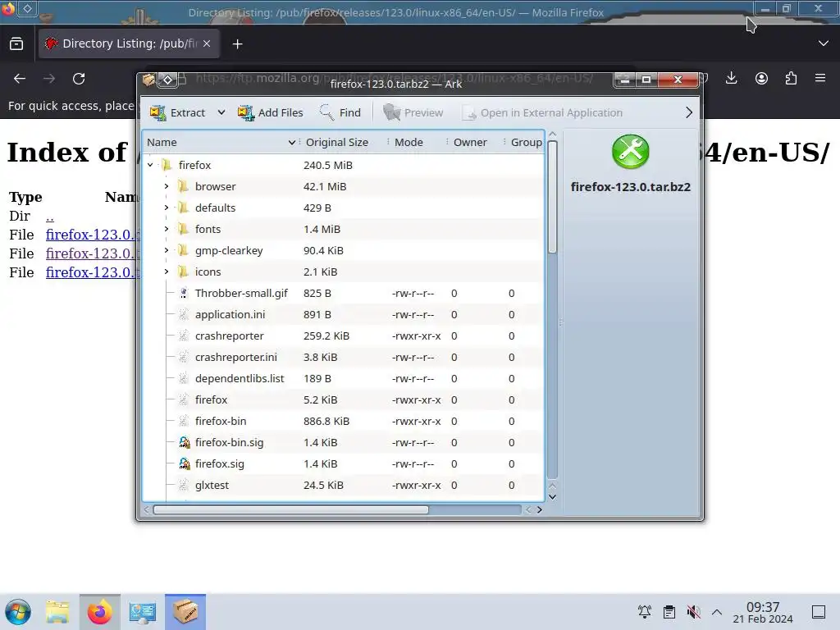Select the glxtest file row
840x630 pixels.
point(344,486)
